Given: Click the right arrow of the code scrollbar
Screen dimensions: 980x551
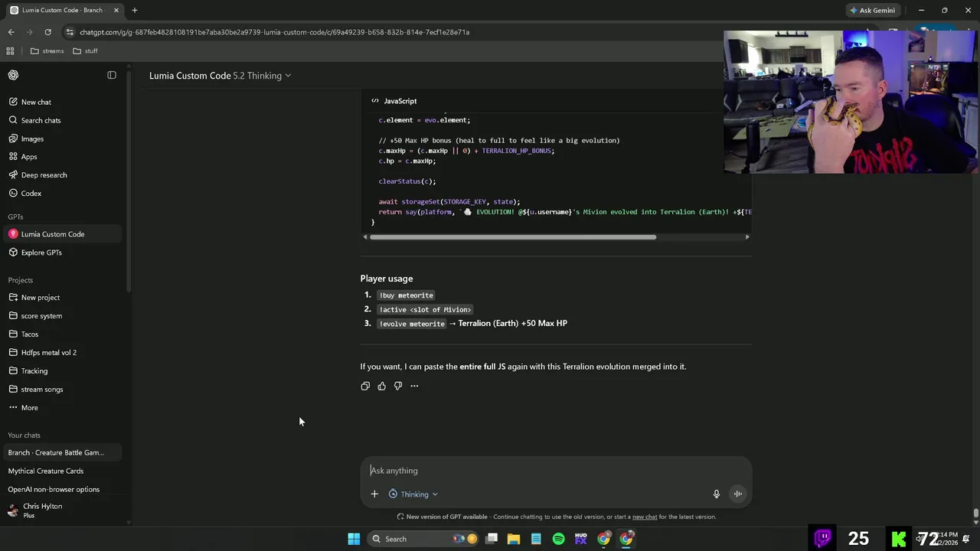Looking at the screenshot, I should point(747,237).
